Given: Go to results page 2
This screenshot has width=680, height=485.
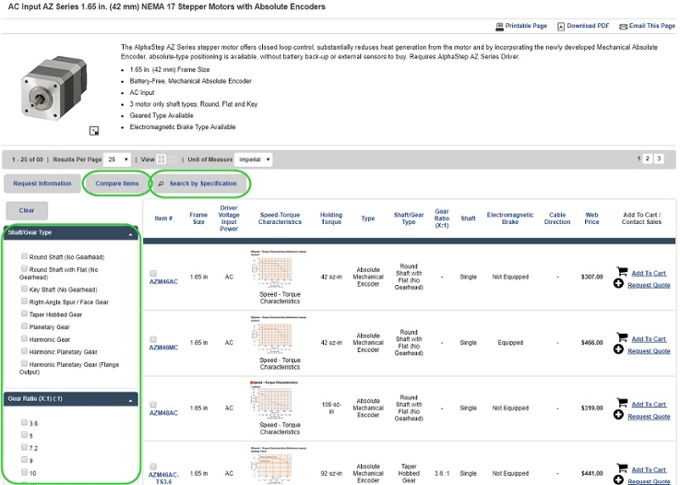Looking at the screenshot, I should (x=647, y=159).
